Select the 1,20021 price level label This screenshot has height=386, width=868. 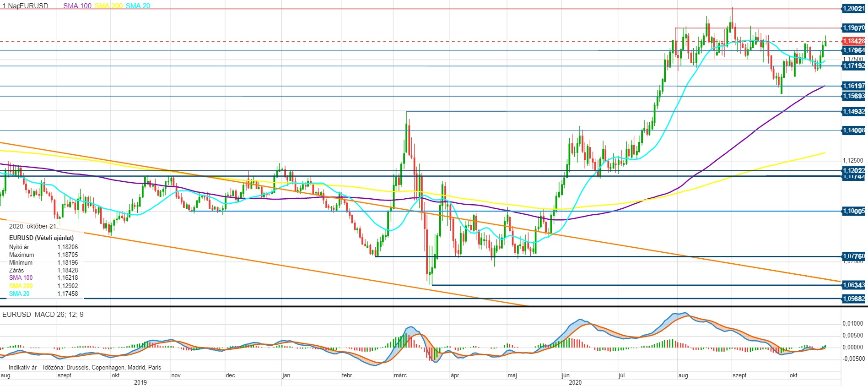[854, 9]
